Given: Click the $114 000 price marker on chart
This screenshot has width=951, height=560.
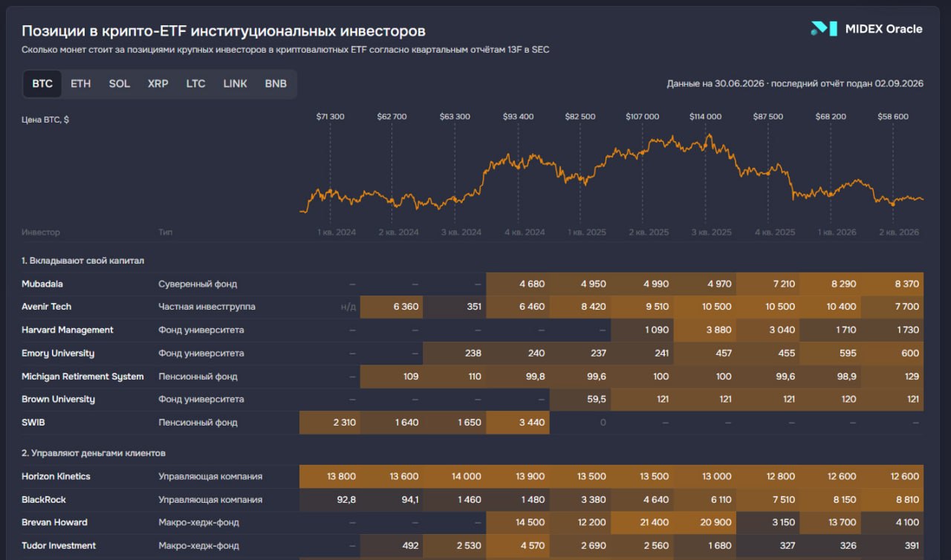Looking at the screenshot, I should 705,117.
